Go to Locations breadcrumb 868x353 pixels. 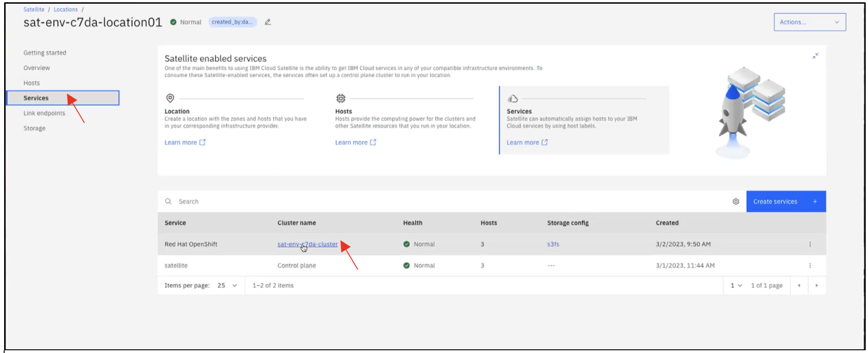[x=66, y=10]
